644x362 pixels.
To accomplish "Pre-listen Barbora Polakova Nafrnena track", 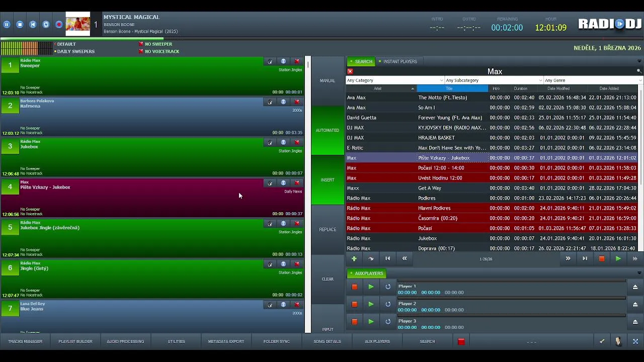I will click(x=270, y=102).
